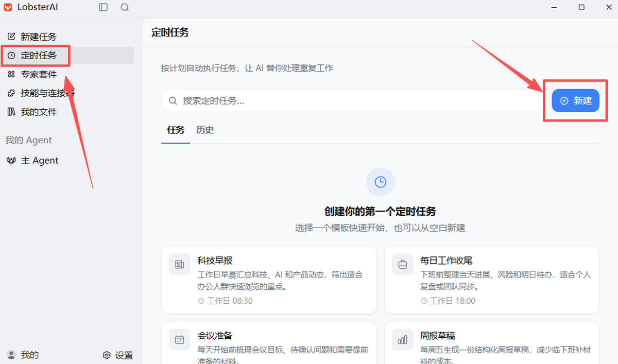
Task: Click the magnifier icon in search field
Action: (173, 101)
